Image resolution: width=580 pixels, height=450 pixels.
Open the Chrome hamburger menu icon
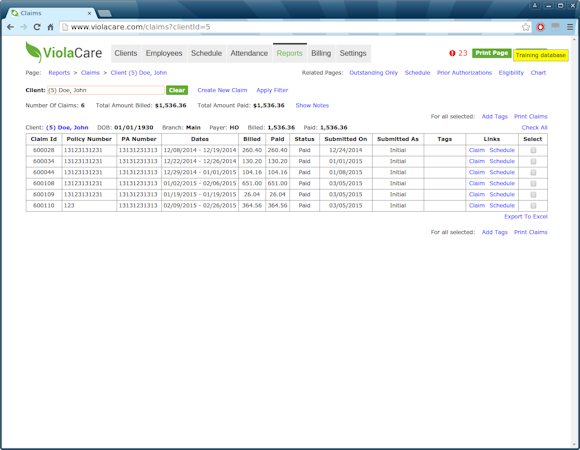pyautogui.click(x=570, y=27)
